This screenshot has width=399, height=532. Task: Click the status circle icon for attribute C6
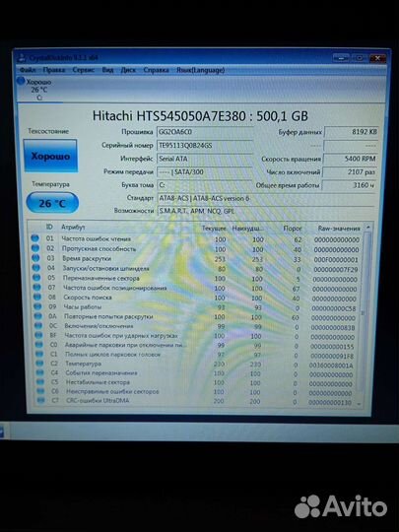coord(41,391)
